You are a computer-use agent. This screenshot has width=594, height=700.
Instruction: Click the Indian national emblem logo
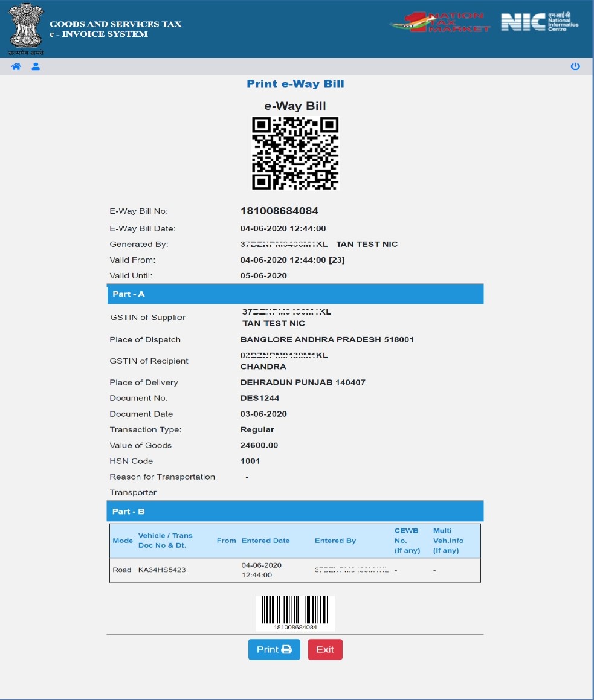[x=26, y=29]
